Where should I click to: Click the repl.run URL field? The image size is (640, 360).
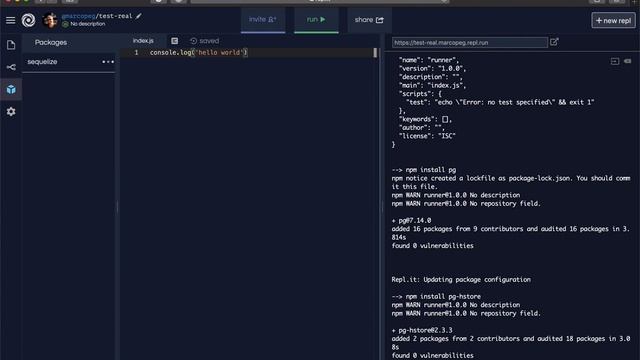tap(469, 42)
